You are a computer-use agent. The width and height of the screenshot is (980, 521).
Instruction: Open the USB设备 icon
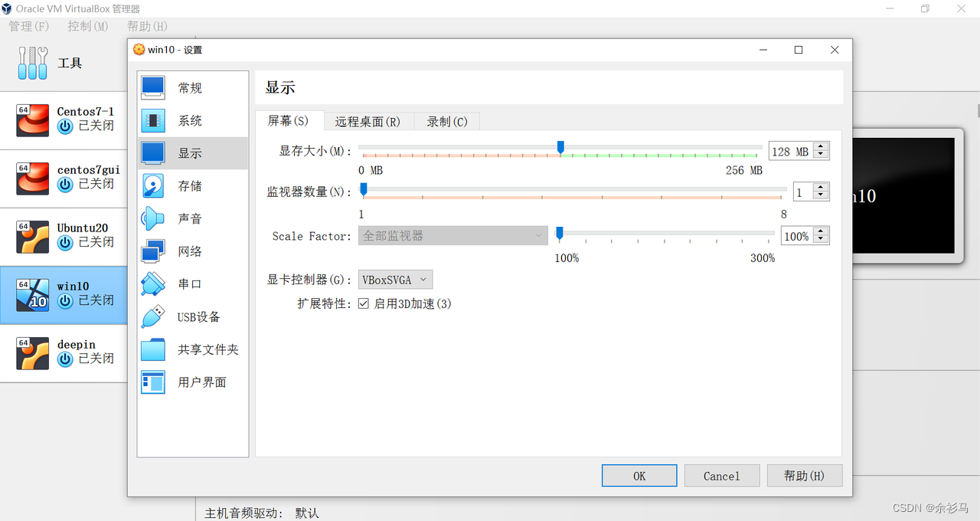coord(153,316)
